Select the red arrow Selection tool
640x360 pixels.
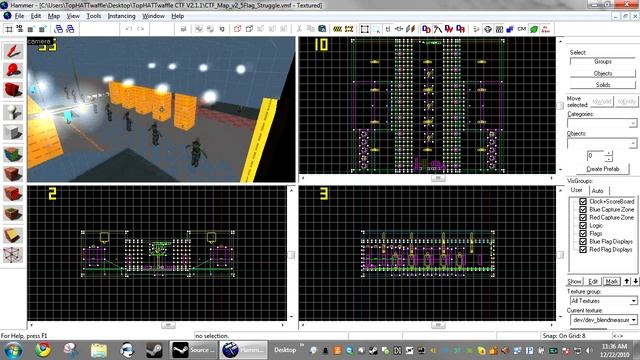point(13,51)
